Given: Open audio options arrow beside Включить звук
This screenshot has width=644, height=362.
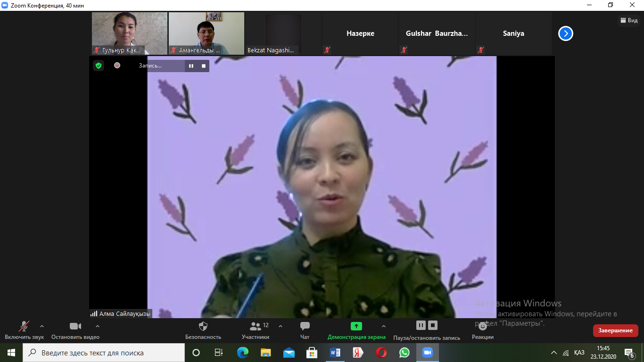Looking at the screenshot, I should [42, 326].
